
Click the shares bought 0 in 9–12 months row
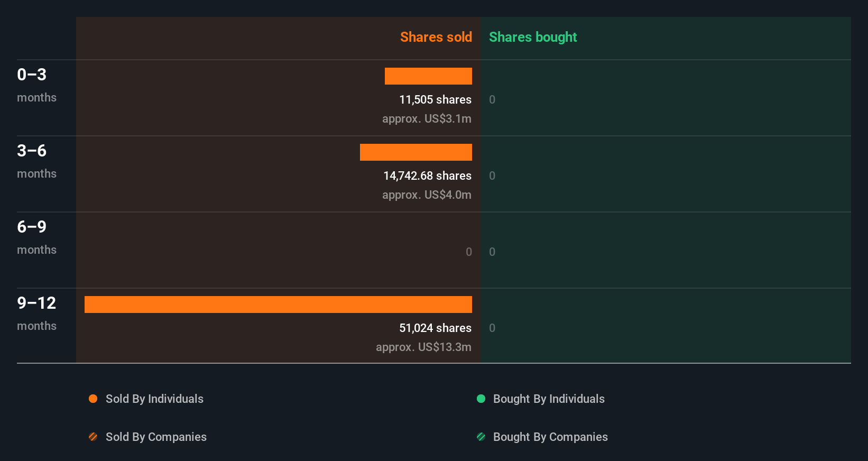[492, 328]
